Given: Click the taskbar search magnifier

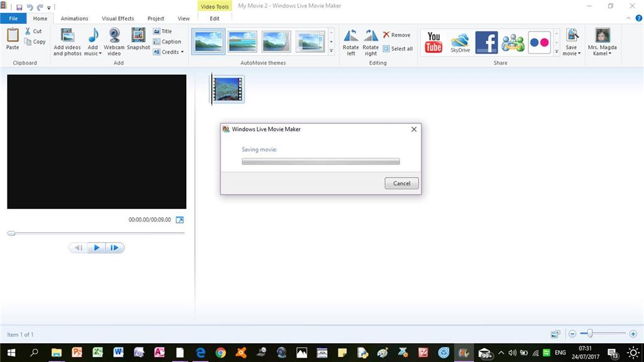Looking at the screenshot, I should click(35, 353).
